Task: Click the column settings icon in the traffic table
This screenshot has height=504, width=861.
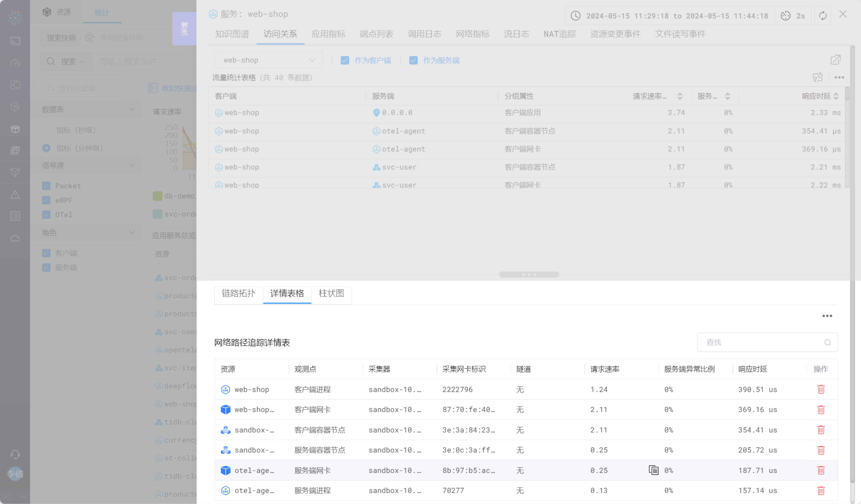Action: pyautogui.click(x=817, y=78)
